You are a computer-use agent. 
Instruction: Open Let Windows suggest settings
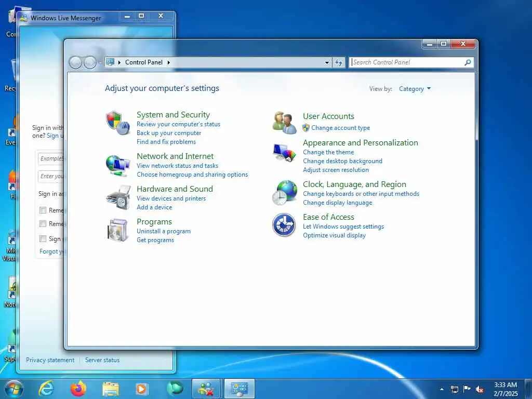(343, 227)
